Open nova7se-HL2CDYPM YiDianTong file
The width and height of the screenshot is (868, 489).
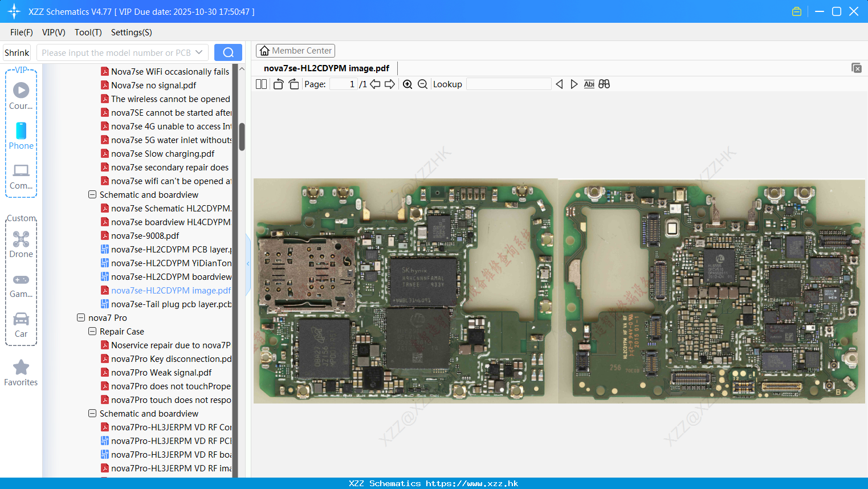pos(170,263)
